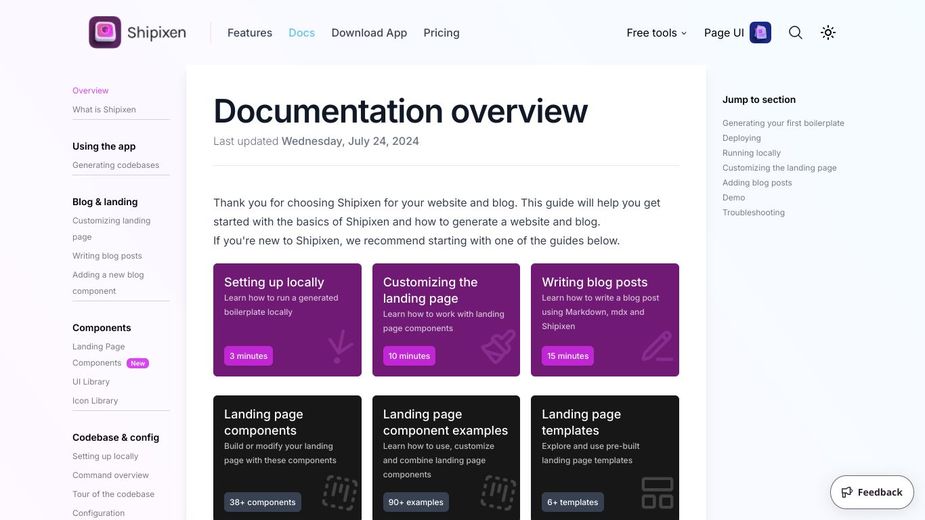Open Icon Library in sidebar
Image resolution: width=925 pixels, height=520 pixels.
[x=95, y=400]
